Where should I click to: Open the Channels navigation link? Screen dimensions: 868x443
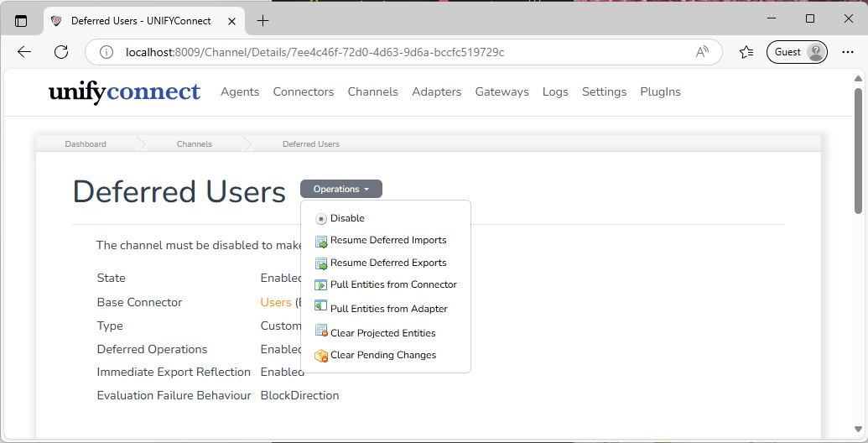tap(372, 92)
